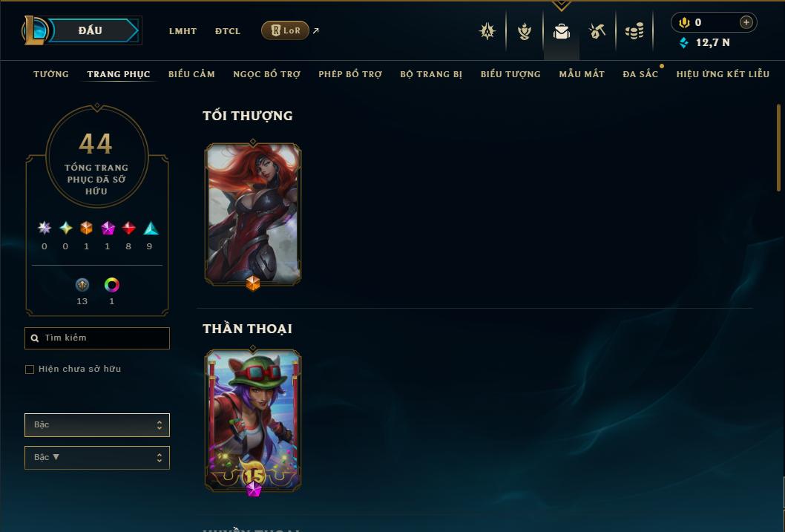Click the Epic teal triangle gem icon
The width and height of the screenshot is (785, 532).
pyautogui.click(x=151, y=229)
